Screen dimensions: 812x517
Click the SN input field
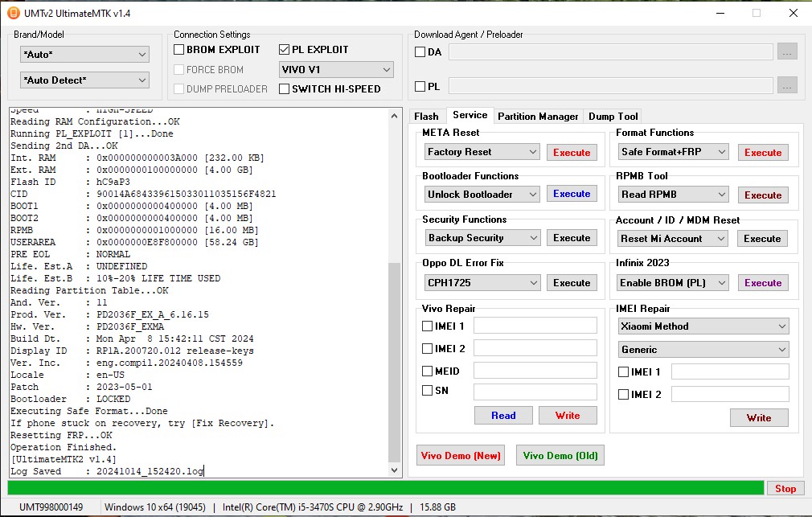coord(535,392)
